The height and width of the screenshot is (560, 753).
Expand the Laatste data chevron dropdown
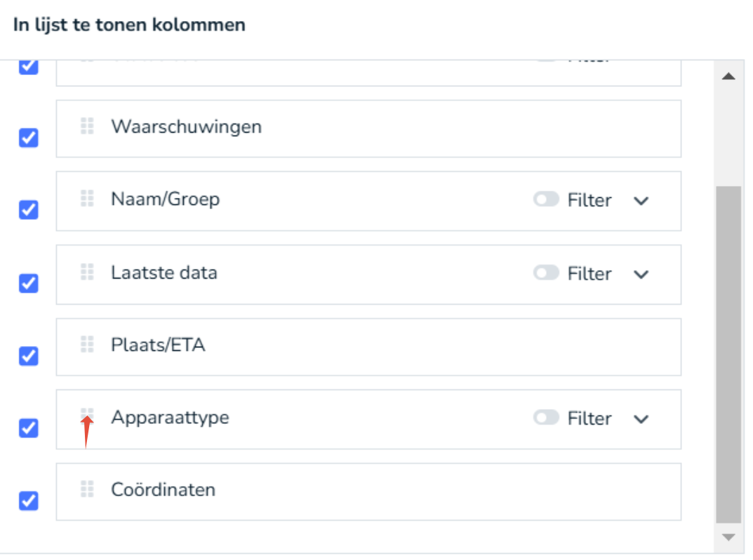click(x=641, y=274)
